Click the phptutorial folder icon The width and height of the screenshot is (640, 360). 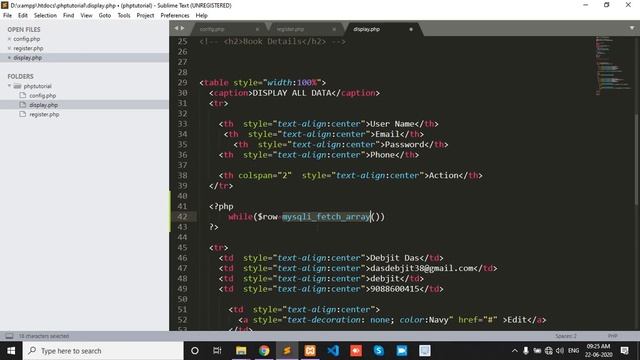click(18, 86)
